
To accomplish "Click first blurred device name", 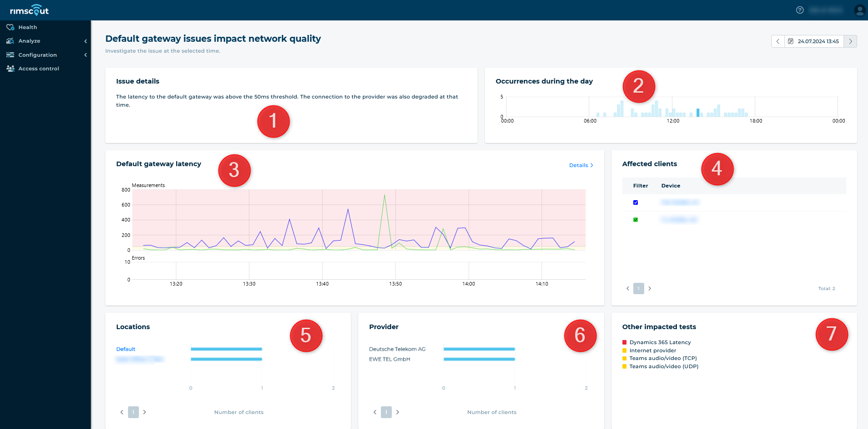I will click(680, 202).
